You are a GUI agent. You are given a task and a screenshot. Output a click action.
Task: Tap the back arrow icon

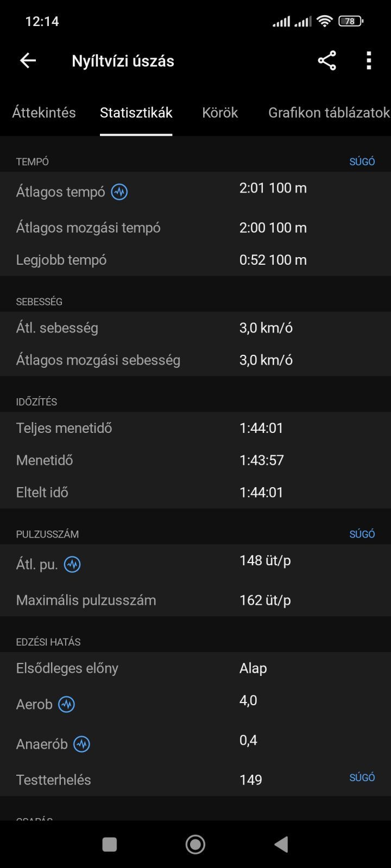(28, 61)
